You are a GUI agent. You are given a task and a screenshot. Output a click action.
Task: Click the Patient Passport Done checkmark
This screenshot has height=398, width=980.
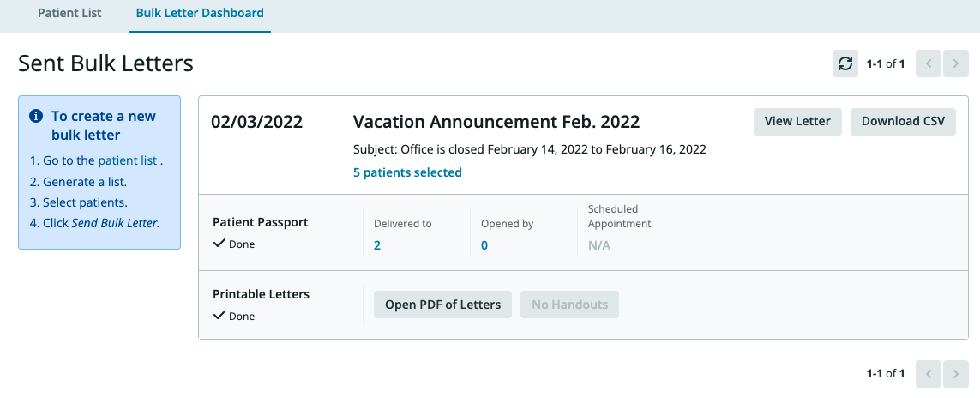[219, 244]
